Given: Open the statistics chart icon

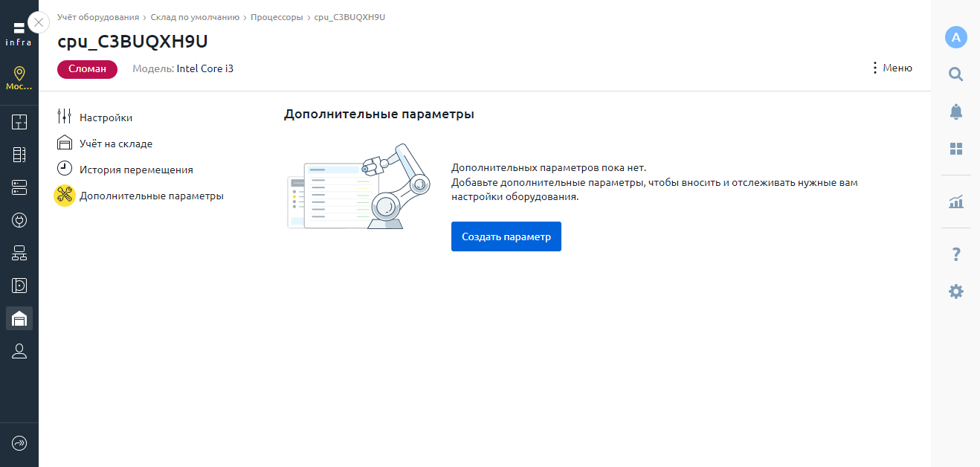Looking at the screenshot, I should (956, 202).
